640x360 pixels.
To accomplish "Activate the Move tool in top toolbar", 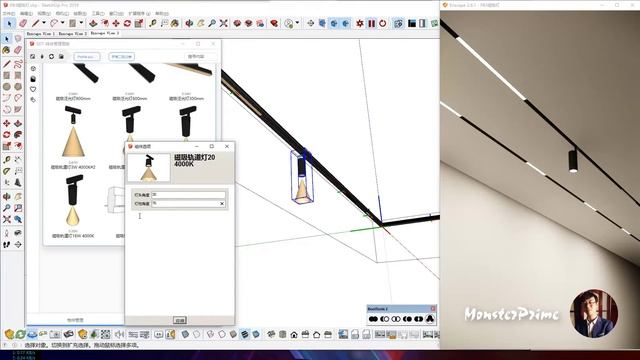I will coord(116,24).
